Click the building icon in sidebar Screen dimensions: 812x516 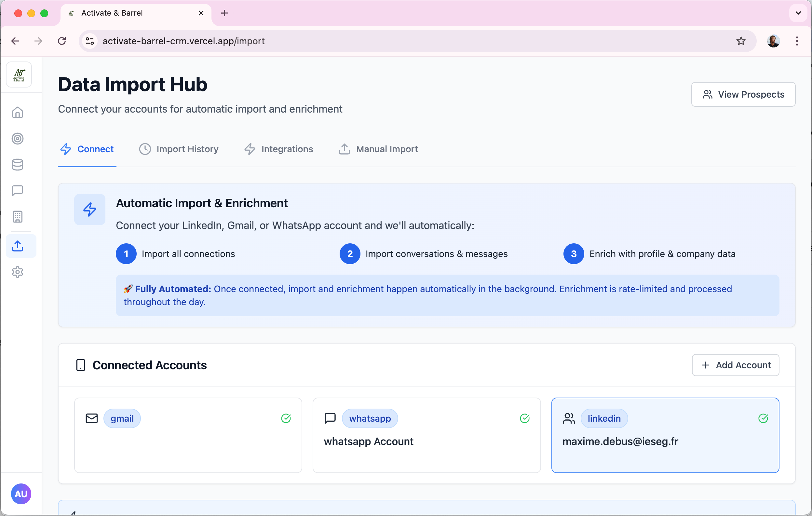coord(18,216)
